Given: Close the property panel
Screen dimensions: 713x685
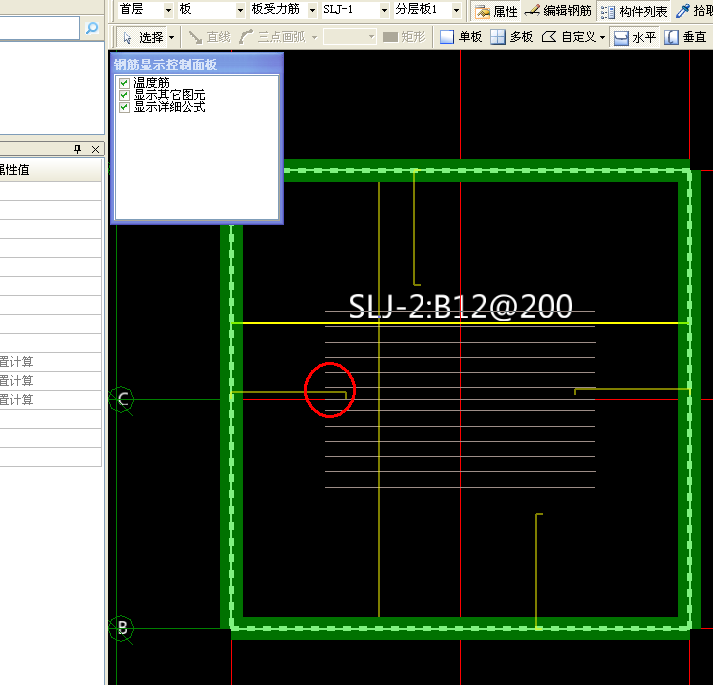Looking at the screenshot, I should 95,149.
